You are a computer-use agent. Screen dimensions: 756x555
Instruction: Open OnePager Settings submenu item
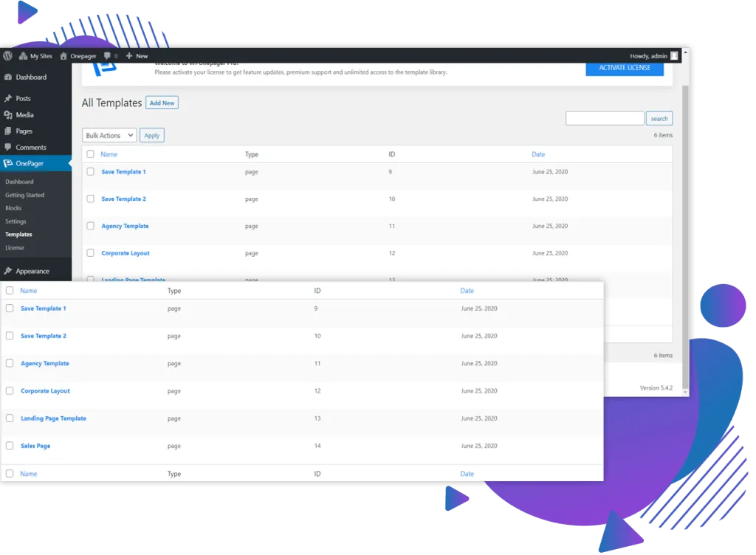click(x=16, y=221)
